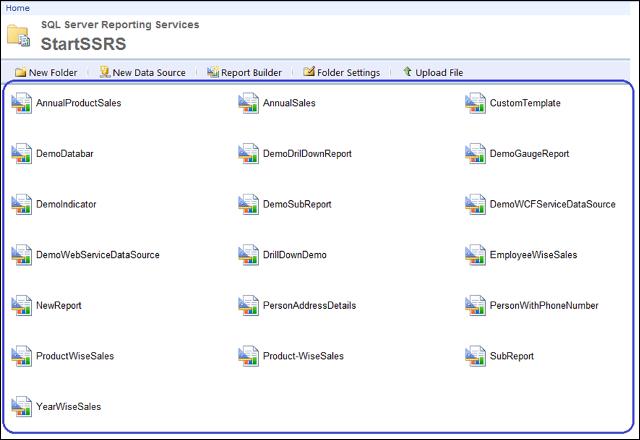640x440 pixels.
Task: Click the SubReport icon
Action: click(x=476, y=356)
